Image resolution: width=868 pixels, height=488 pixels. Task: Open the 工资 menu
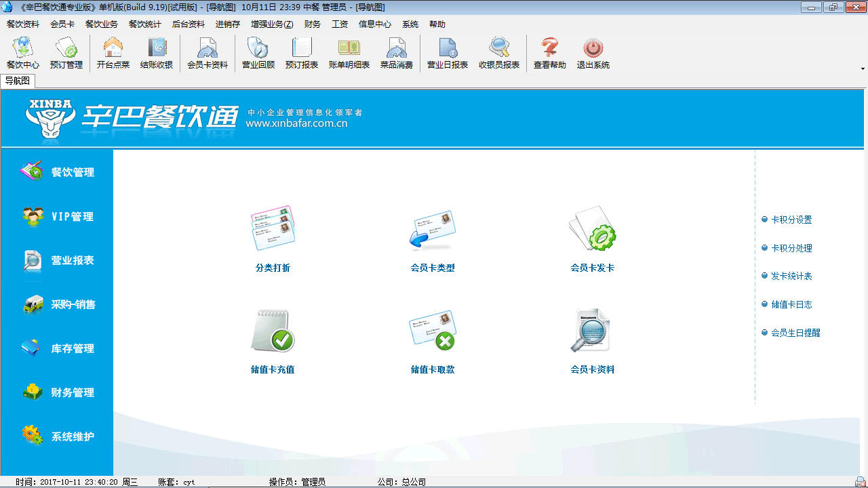(x=340, y=24)
